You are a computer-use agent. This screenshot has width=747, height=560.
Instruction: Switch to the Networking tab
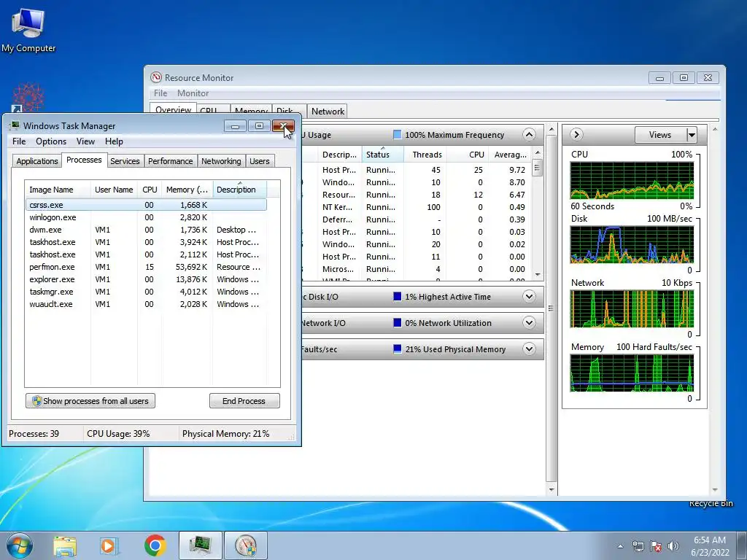pyautogui.click(x=221, y=161)
